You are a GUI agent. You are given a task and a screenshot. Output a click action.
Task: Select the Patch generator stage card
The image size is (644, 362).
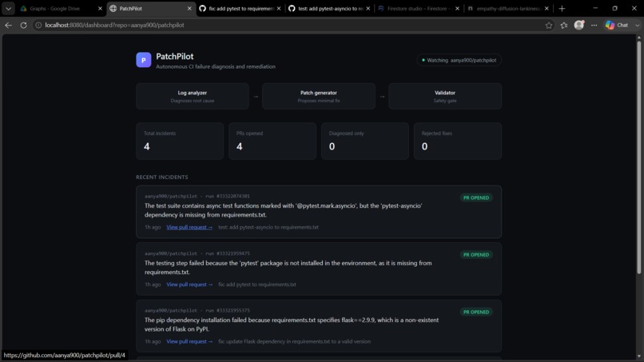tap(319, 96)
